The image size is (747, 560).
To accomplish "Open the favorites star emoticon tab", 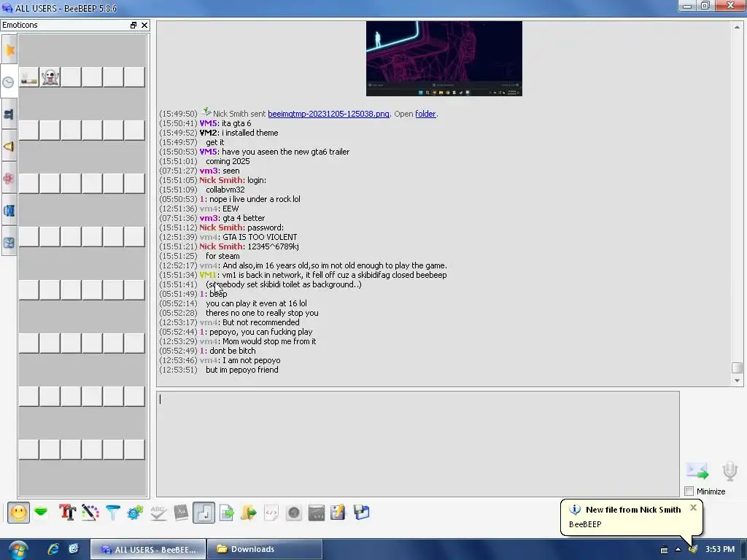I will point(9,50).
